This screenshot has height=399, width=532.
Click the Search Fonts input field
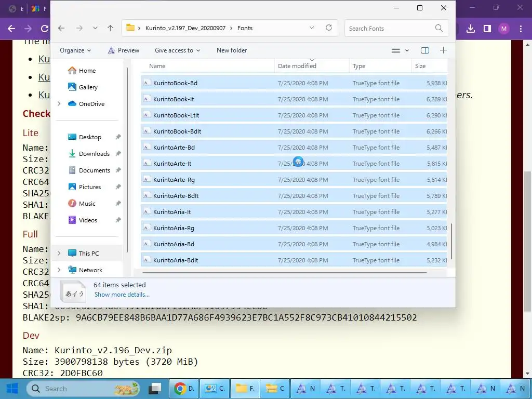pyautogui.click(x=396, y=28)
